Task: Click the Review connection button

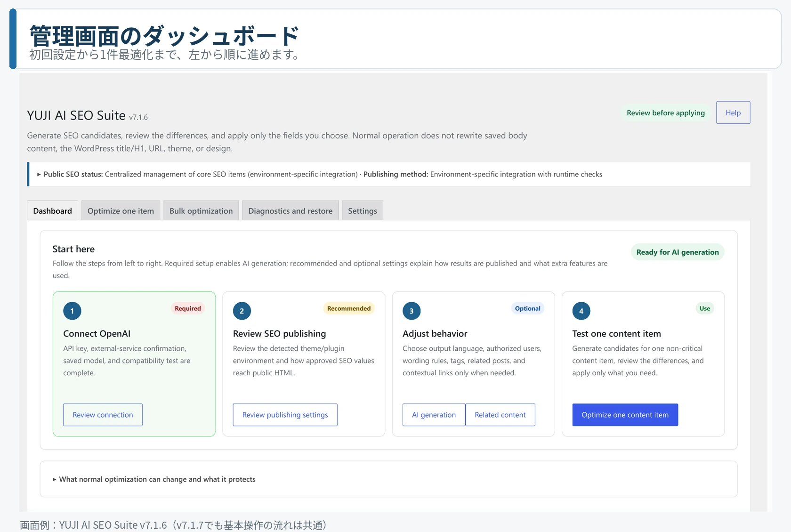Action: click(x=103, y=415)
